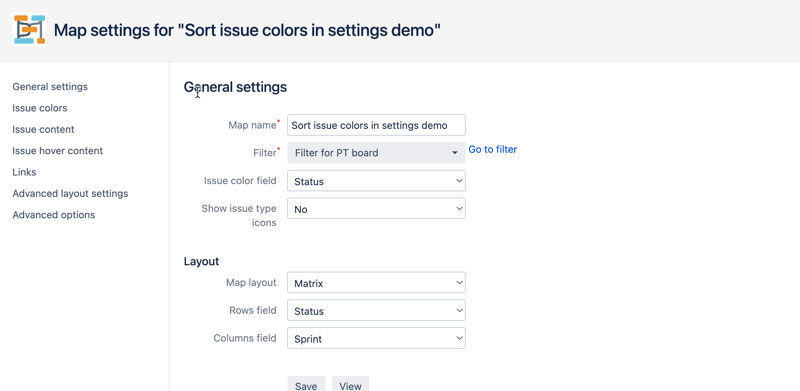Click the General settings heading text

point(235,87)
